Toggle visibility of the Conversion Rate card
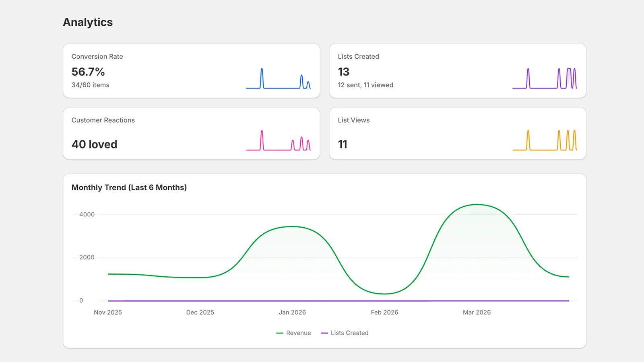Screen dimensions: 644x362 191,70
